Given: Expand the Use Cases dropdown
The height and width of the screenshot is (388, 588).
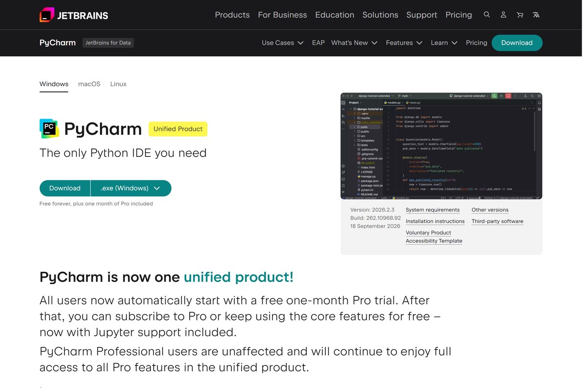Looking at the screenshot, I should pos(283,43).
